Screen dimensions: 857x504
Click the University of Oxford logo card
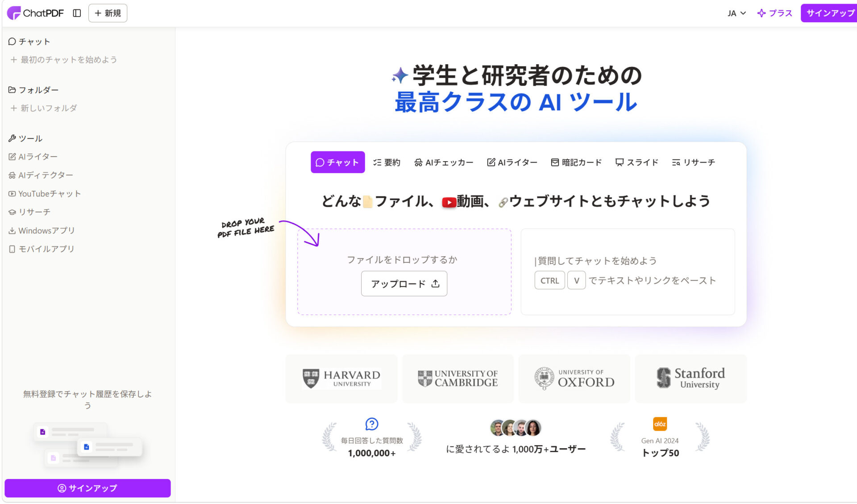pyautogui.click(x=574, y=379)
